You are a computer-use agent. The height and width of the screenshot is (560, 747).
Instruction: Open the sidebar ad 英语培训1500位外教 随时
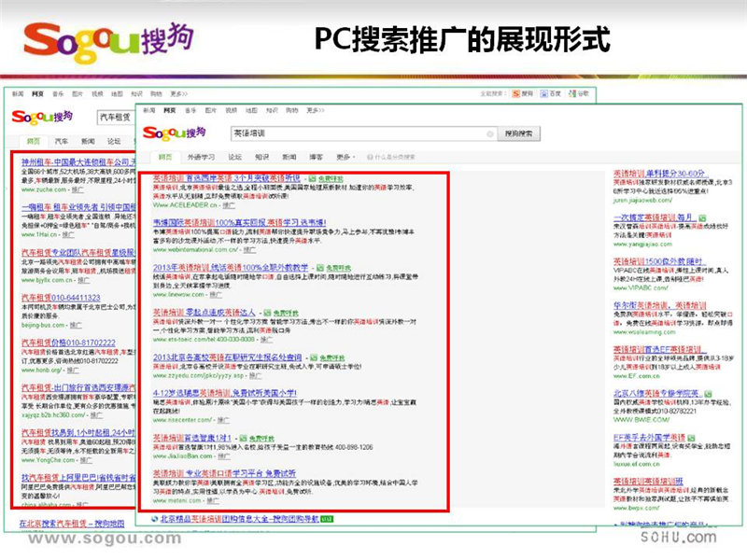660,261
